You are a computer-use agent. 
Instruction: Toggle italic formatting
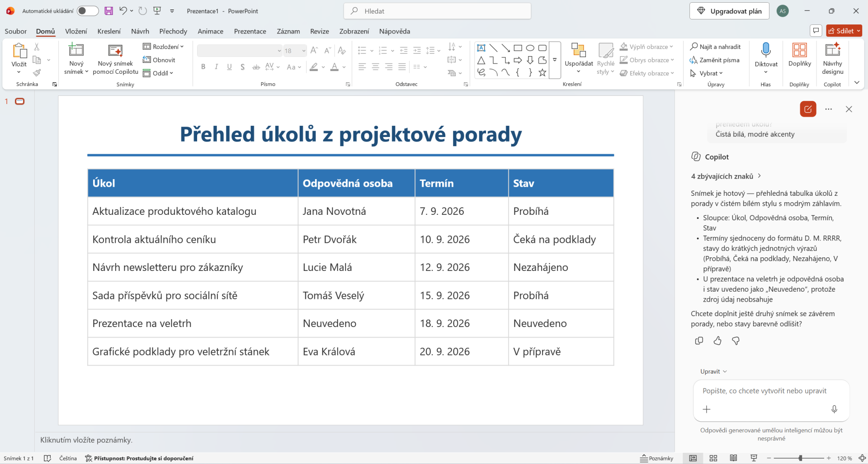(217, 67)
